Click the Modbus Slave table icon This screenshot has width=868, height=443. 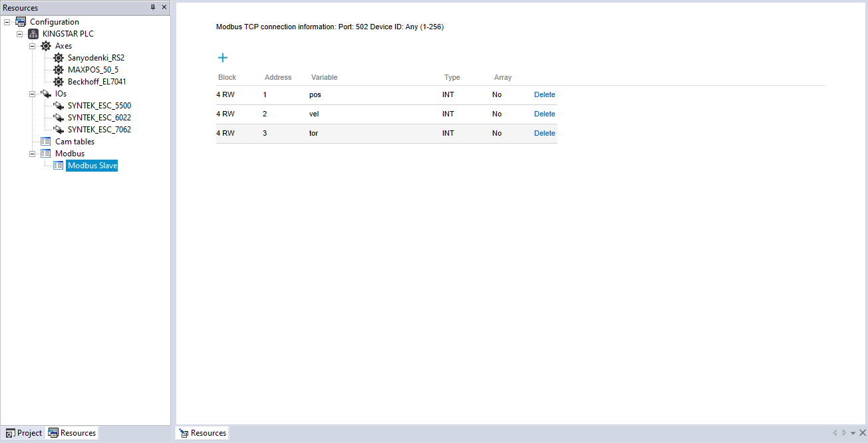click(x=59, y=166)
